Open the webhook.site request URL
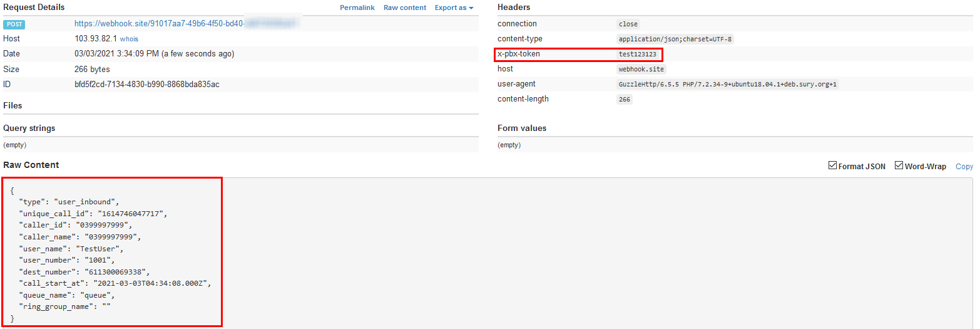This screenshot has width=980, height=329. (160, 23)
